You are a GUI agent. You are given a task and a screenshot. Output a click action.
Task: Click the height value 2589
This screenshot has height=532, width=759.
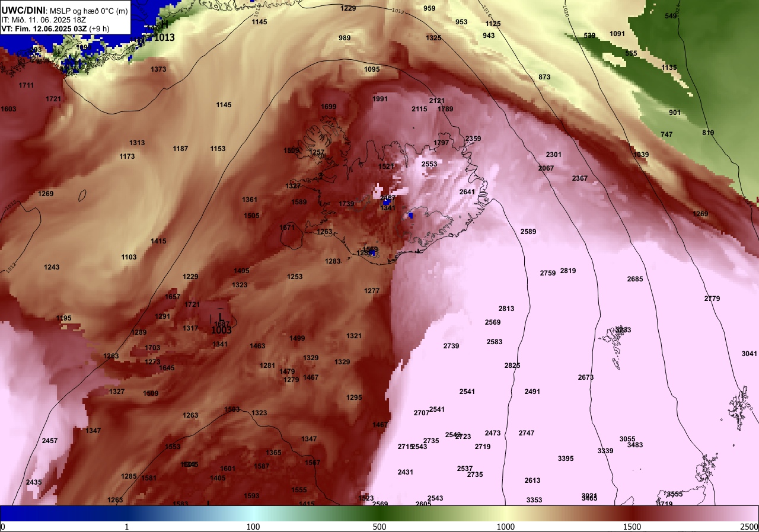pos(528,232)
